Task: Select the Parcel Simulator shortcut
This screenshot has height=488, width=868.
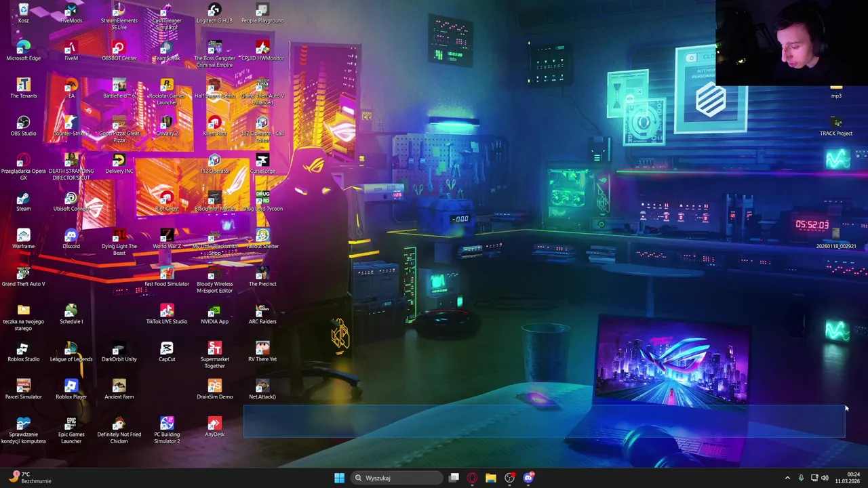Action: pyautogui.click(x=24, y=390)
